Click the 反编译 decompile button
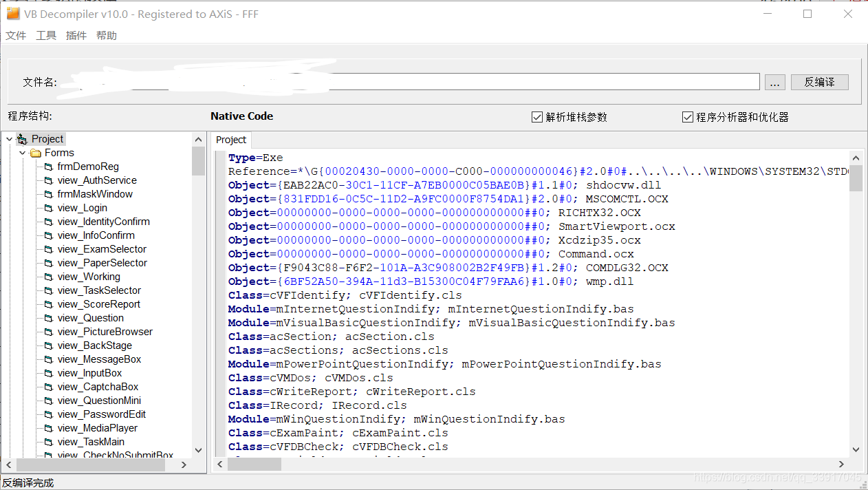 tap(819, 82)
